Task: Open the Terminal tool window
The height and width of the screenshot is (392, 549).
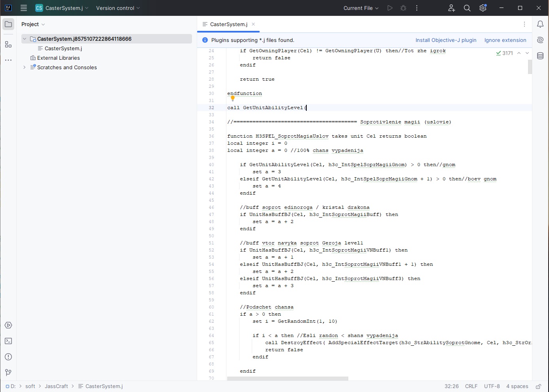Action: point(8,341)
